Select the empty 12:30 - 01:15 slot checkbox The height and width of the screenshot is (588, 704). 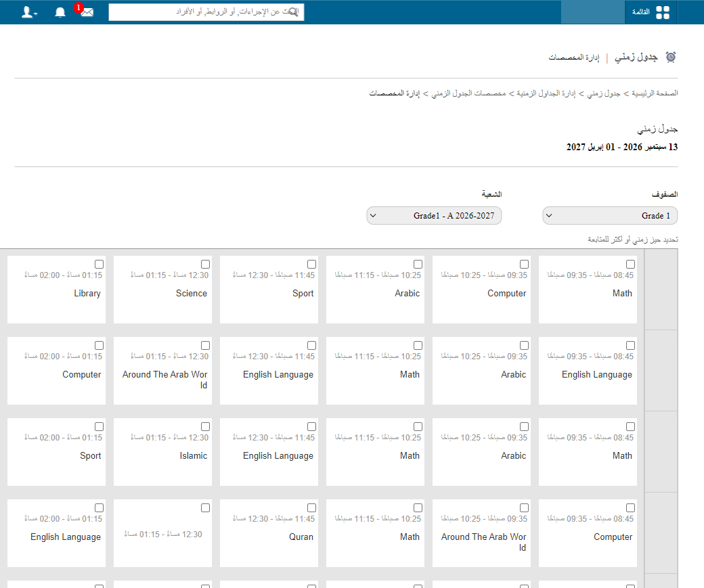[206, 508]
